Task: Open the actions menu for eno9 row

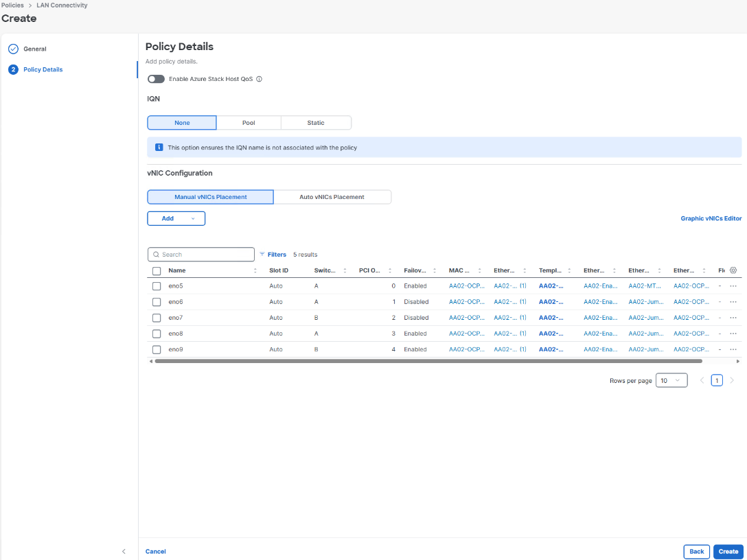Action: (733, 349)
